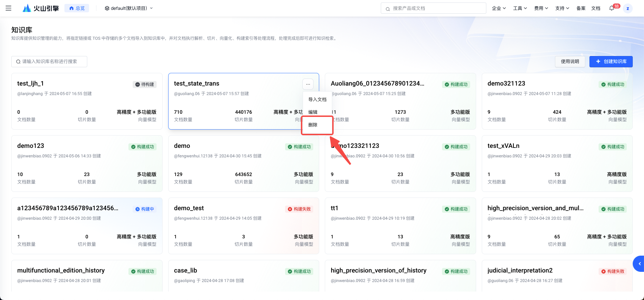Image resolution: width=644 pixels, height=300 pixels.
Task: Click the 构建成功 badge on demo321123
Action: coord(613,85)
